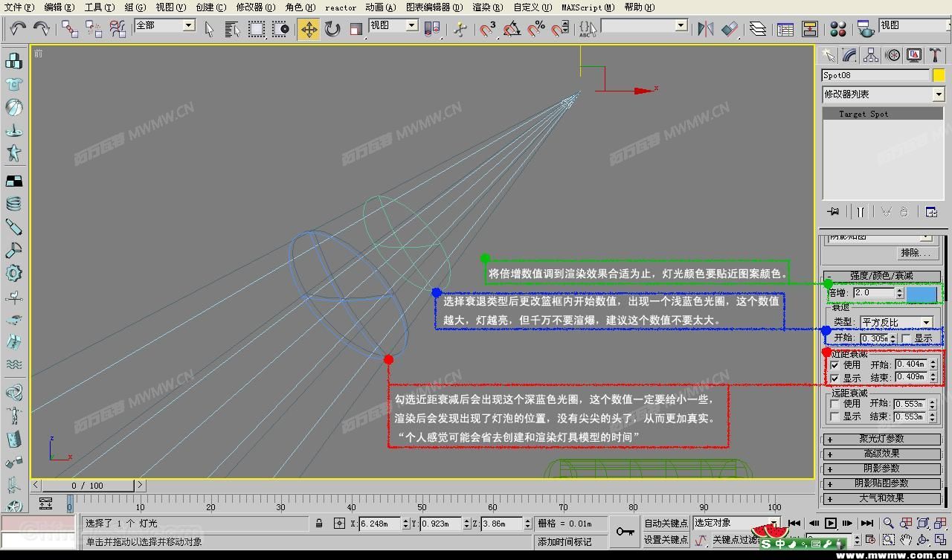Click the large key Set Keys icon

coord(625,531)
